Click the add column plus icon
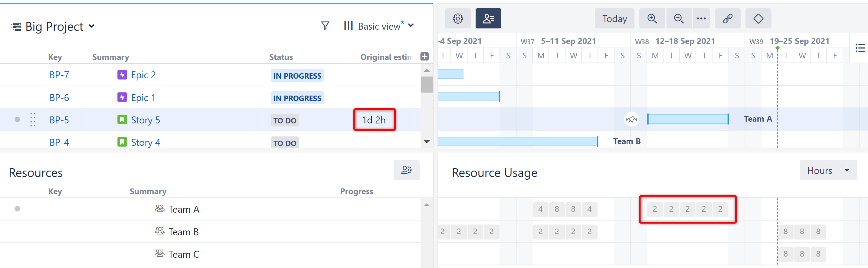 [x=424, y=57]
